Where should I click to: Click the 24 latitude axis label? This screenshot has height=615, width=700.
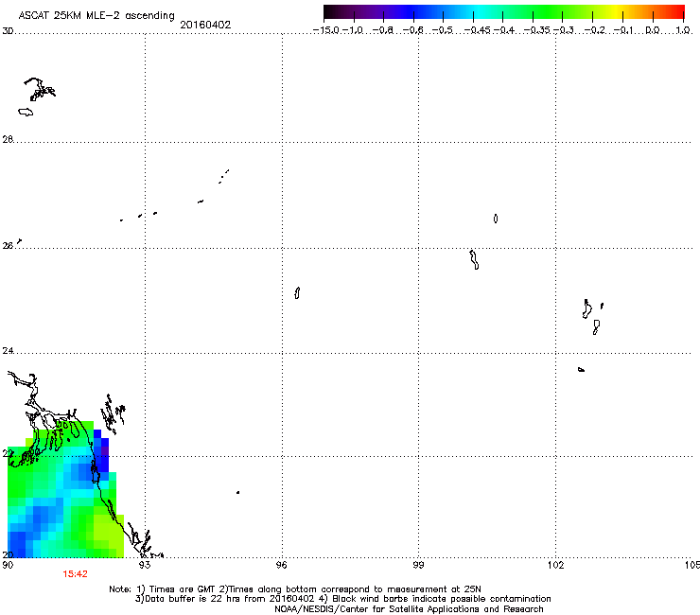click(x=8, y=351)
